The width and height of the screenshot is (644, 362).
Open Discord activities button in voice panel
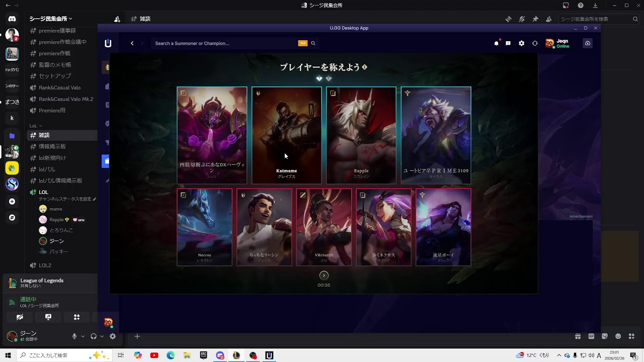(x=76, y=317)
